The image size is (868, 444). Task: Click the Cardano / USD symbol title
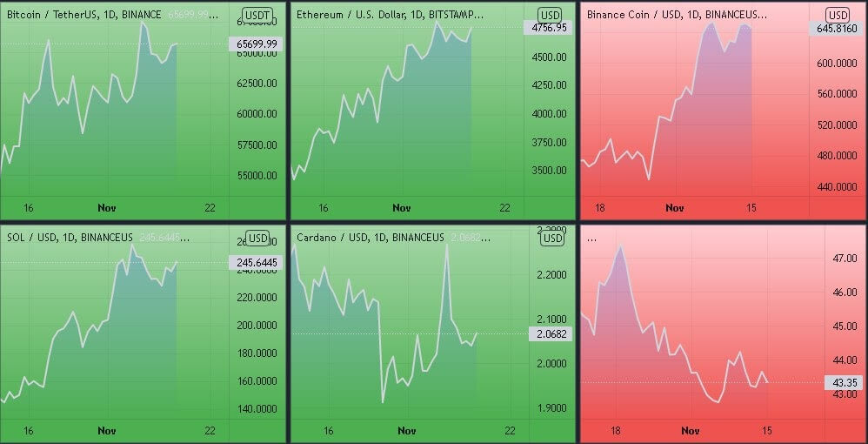[x=370, y=237]
